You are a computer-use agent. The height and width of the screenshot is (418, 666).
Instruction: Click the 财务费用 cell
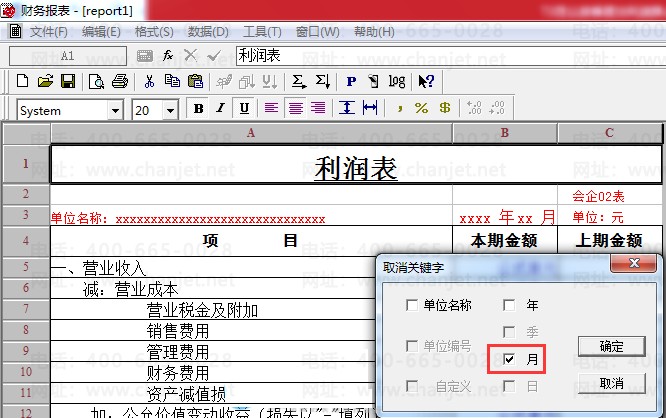click(213, 372)
